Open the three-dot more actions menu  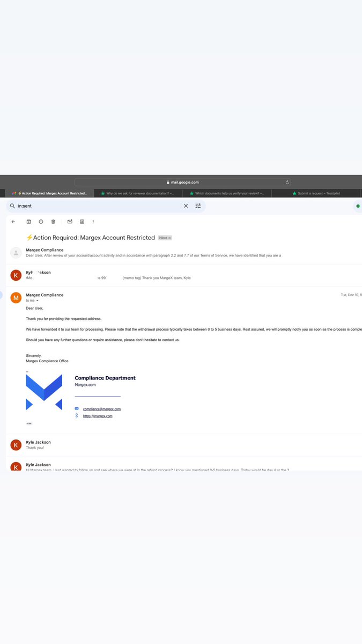(93, 222)
